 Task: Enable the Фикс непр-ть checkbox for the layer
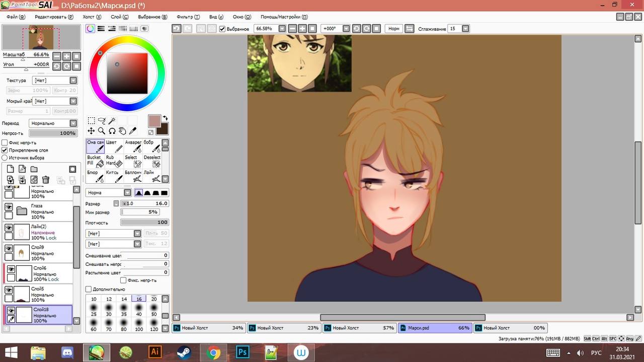point(5,142)
